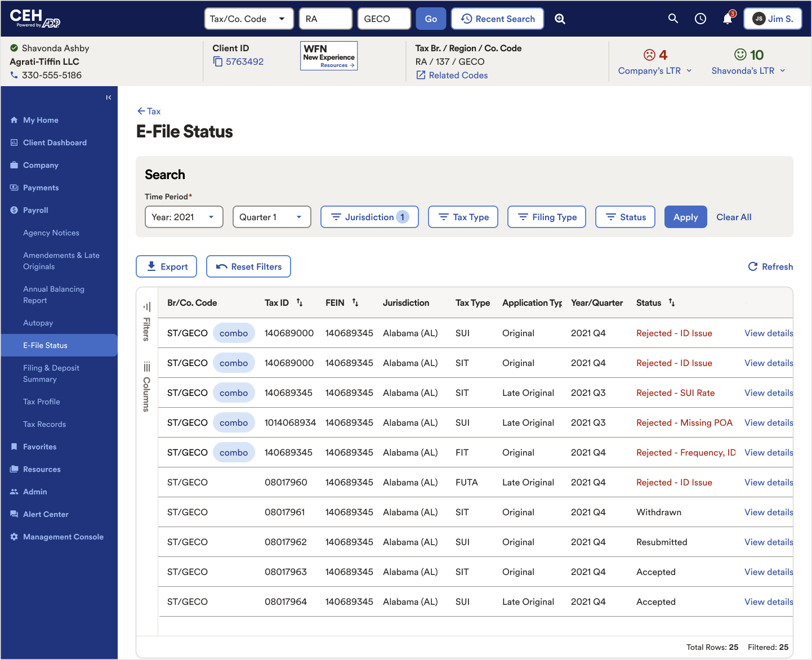Open the global search magnifier
Screen dimensions: 812x660
coord(673,19)
